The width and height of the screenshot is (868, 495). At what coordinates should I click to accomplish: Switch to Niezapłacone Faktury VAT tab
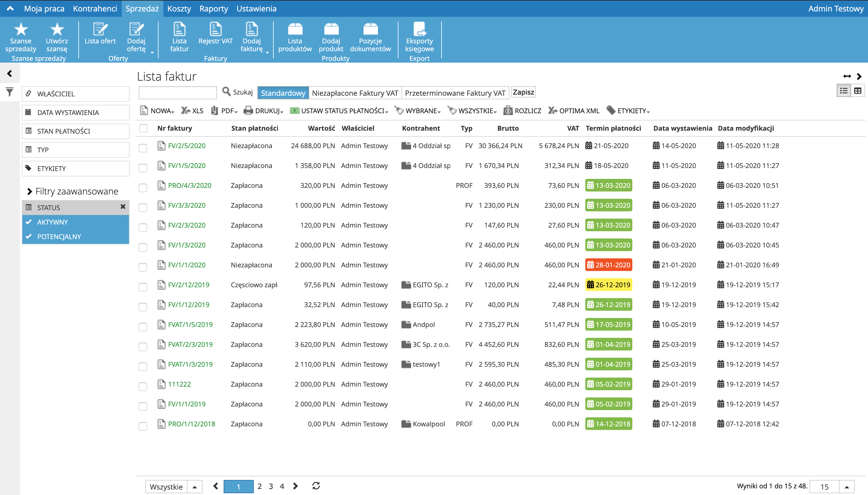point(355,93)
